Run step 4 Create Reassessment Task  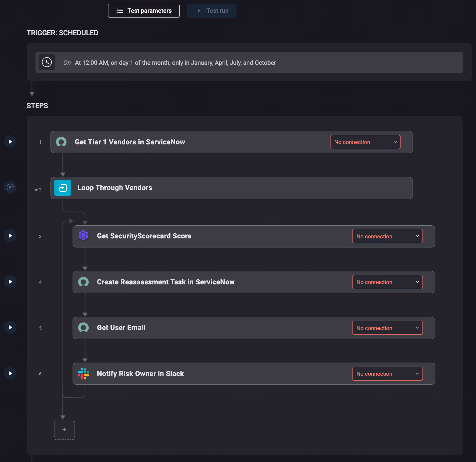(x=10, y=282)
